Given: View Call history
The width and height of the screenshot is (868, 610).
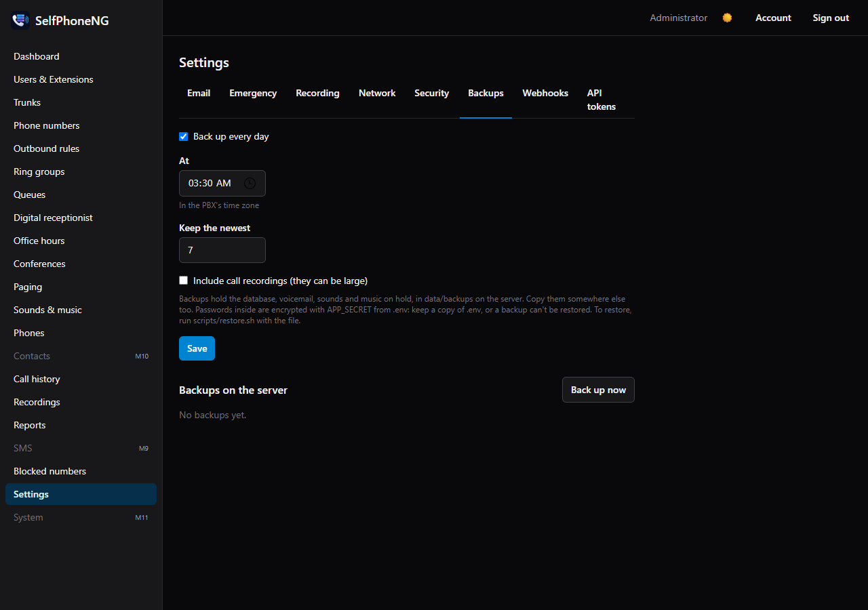Looking at the screenshot, I should [81, 379].
